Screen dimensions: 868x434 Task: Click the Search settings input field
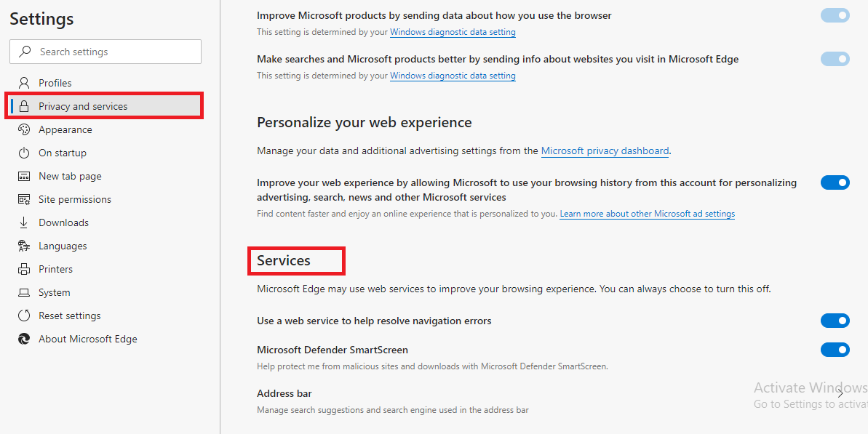(x=105, y=52)
